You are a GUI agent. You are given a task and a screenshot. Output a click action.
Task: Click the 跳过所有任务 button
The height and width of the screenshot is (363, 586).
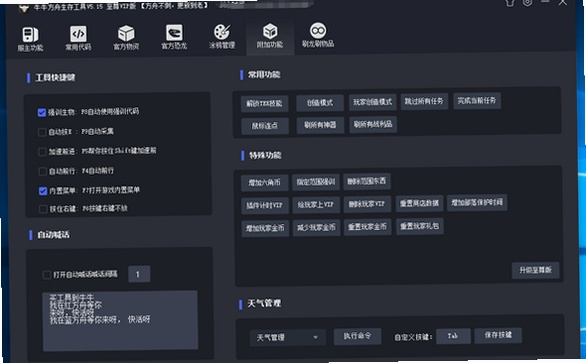(x=424, y=101)
